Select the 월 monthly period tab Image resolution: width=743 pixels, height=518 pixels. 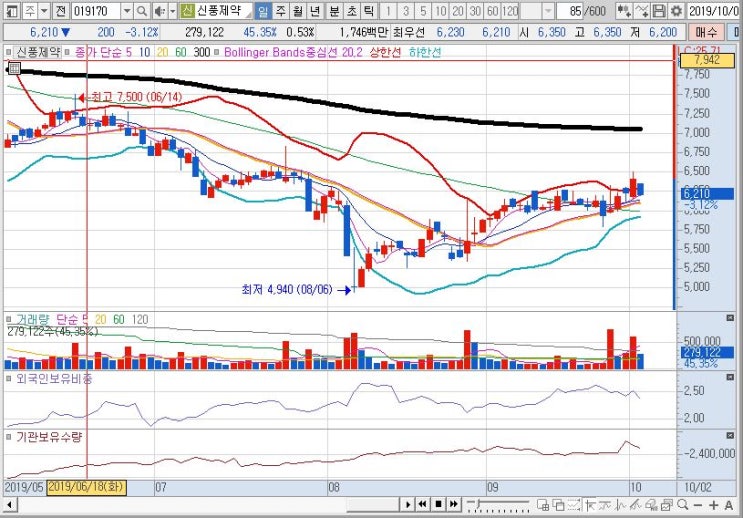pos(298,10)
